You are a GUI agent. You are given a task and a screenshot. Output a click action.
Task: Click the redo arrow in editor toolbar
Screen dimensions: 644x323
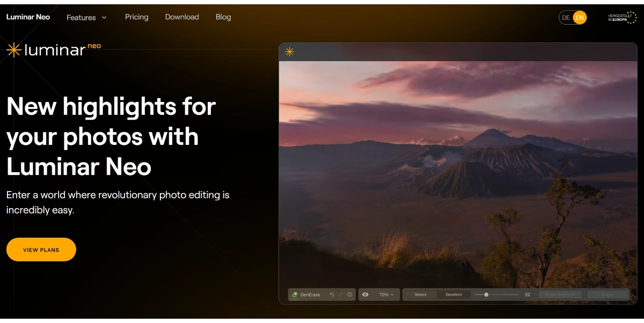click(x=340, y=295)
